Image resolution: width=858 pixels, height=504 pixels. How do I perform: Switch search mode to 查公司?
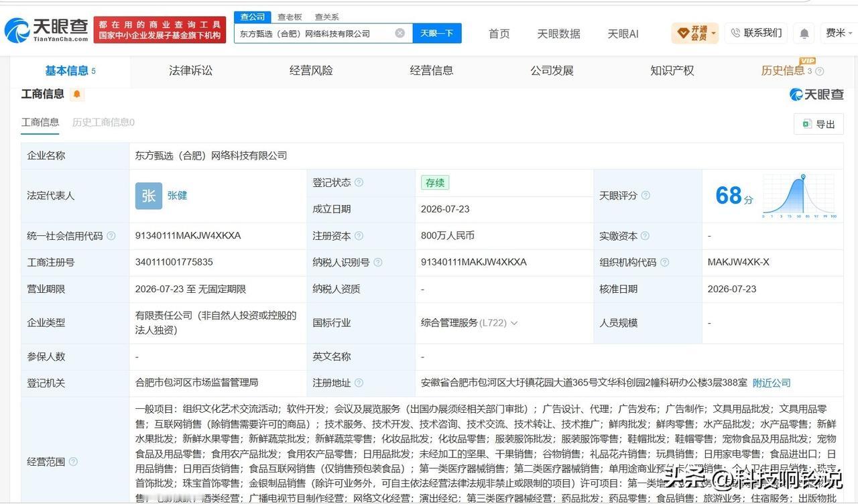pos(253,17)
